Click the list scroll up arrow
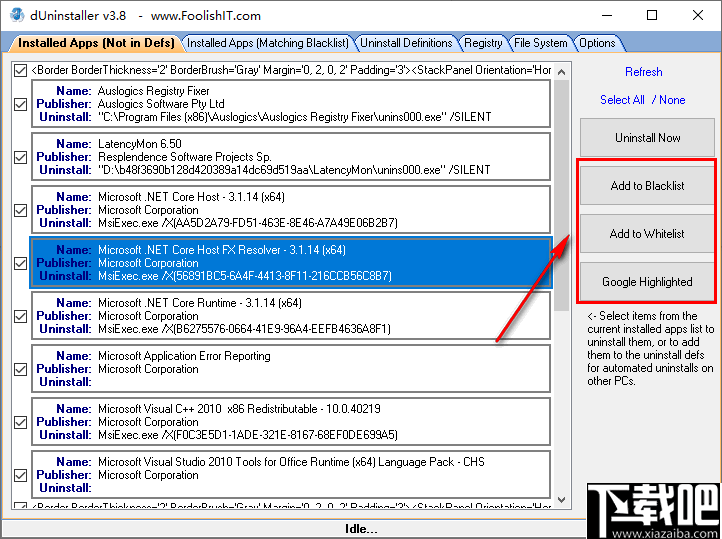This screenshot has height=539, width=722. pos(561,72)
